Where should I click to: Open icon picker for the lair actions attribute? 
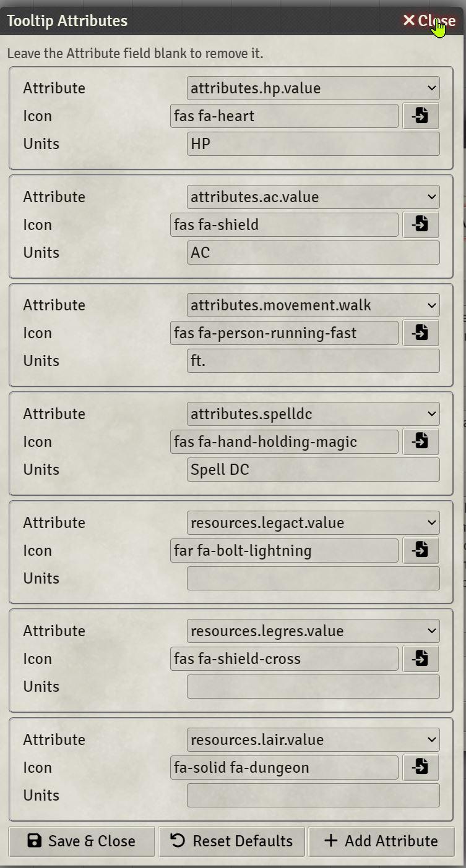[421, 767]
